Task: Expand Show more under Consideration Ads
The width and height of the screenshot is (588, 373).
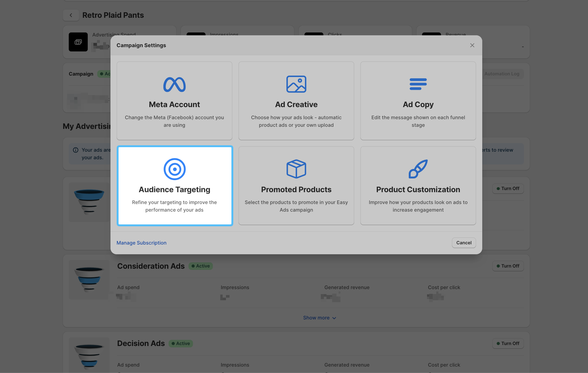Action: [319, 318]
